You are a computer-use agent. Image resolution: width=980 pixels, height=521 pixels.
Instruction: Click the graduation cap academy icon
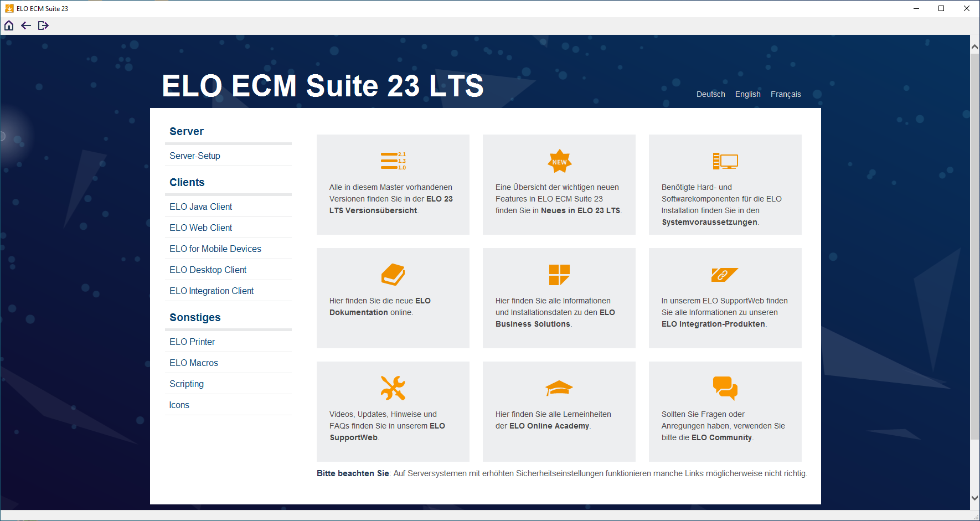tap(559, 388)
